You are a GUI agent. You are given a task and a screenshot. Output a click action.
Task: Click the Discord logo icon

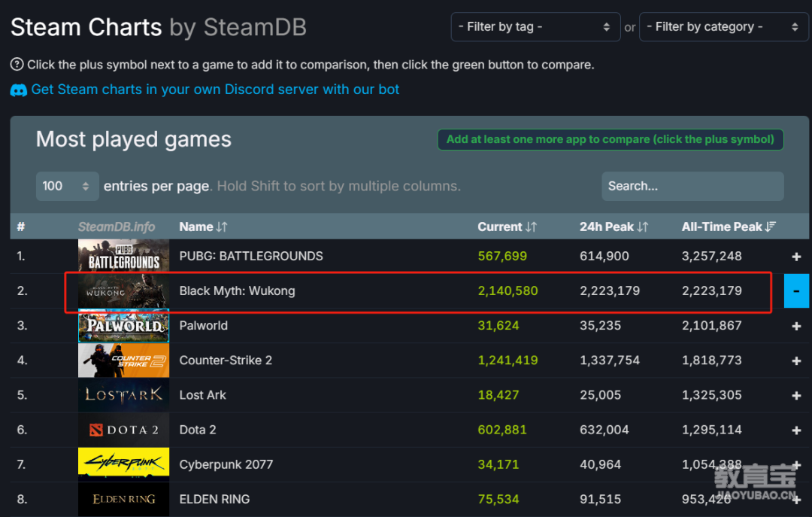19,90
